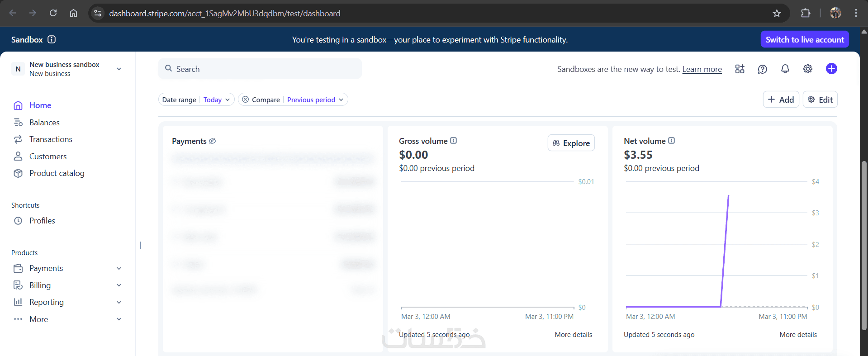Screen dimensions: 868x356
Task: Click the Sandbox info icon
Action: (x=52, y=39)
